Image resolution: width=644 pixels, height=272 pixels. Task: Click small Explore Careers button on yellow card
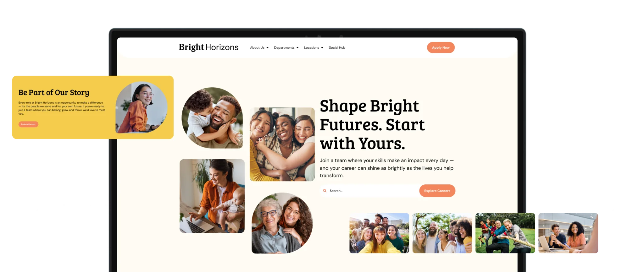[28, 124]
